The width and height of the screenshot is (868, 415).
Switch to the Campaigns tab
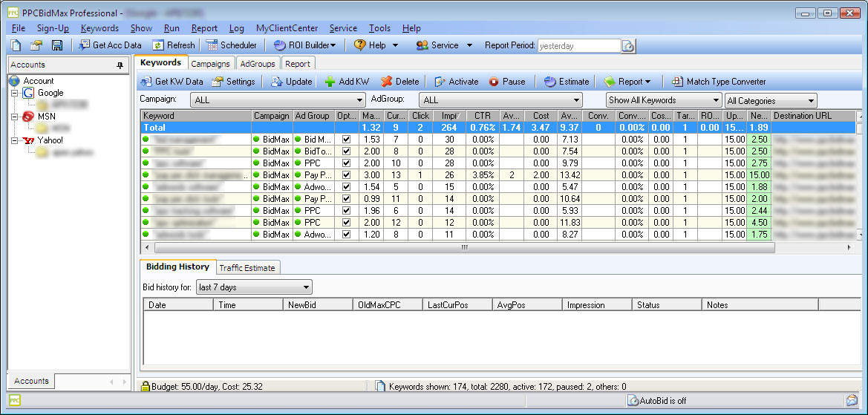[210, 64]
